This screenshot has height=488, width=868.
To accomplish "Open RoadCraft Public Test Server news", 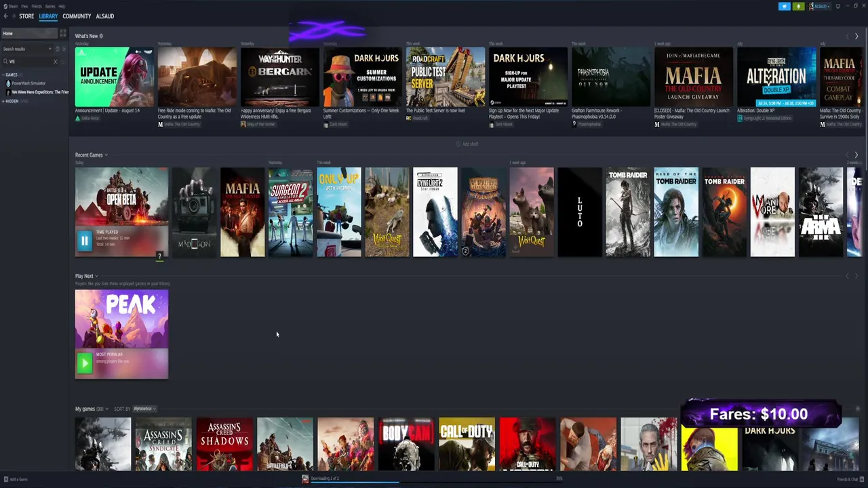I will (446, 77).
